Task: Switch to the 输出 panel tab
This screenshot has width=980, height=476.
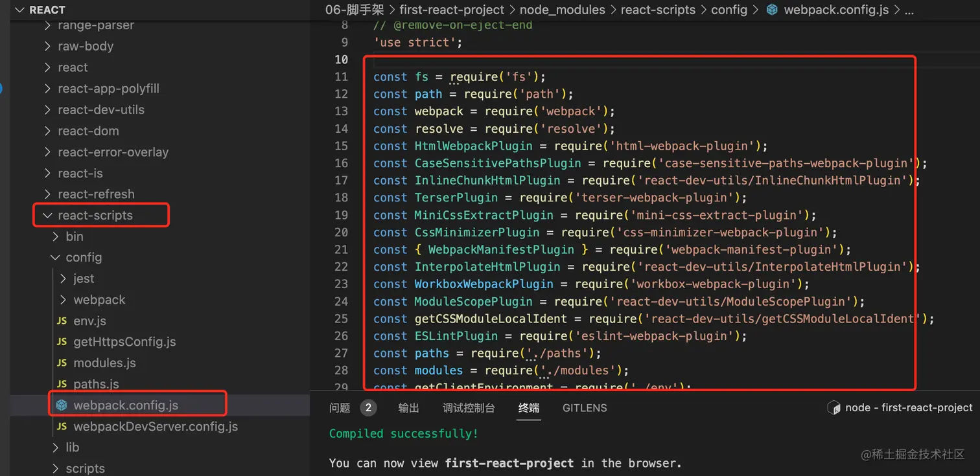Action: click(x=409, y=408)
